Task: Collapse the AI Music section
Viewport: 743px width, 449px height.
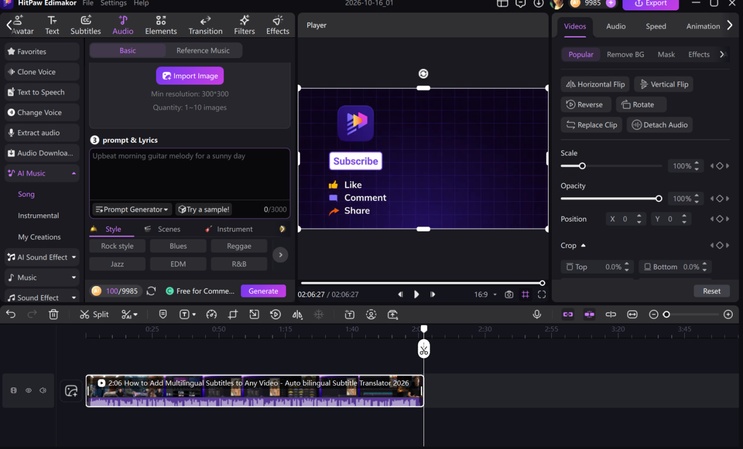Action: (x=74, y=173)
